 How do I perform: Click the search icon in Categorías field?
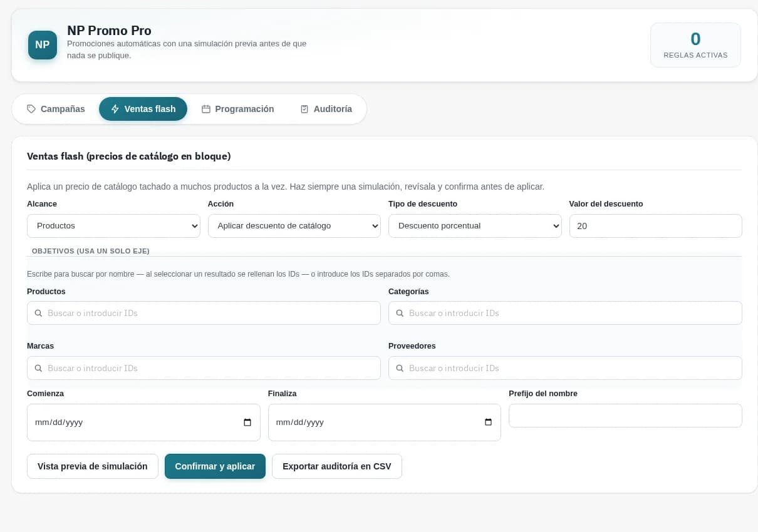[400, 313]
